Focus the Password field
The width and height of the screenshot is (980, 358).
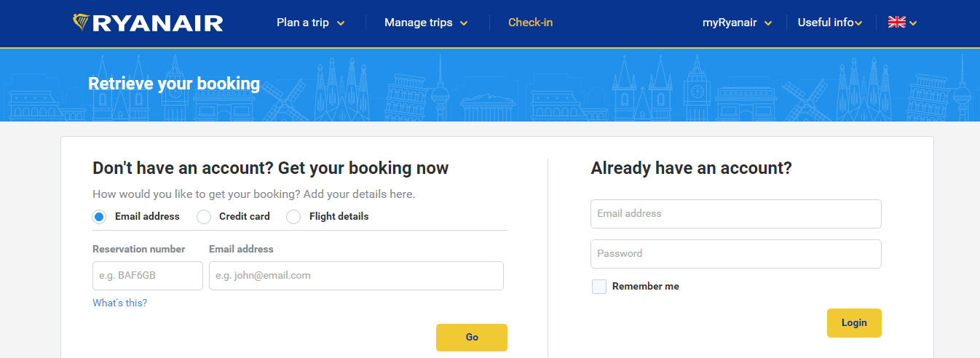point(735,254)
